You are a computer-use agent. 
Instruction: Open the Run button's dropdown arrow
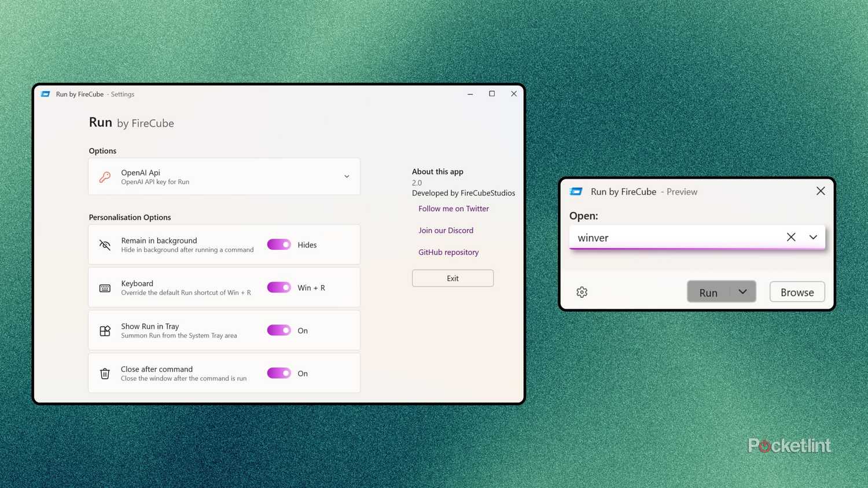click(743, 292)
